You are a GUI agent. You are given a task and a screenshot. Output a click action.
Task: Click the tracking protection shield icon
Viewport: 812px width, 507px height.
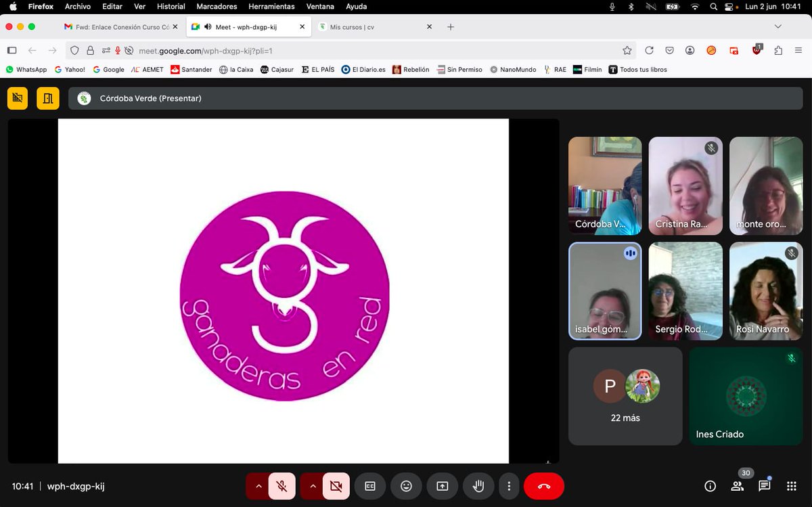point(74,50)
